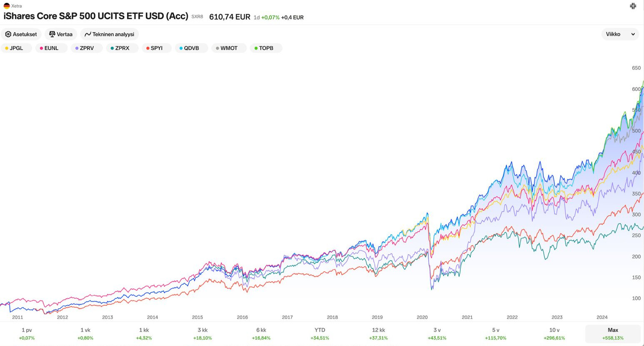This screenshot has height=346, width=644.
Task: Select the Max time range
Action: (x=613, y=333)
